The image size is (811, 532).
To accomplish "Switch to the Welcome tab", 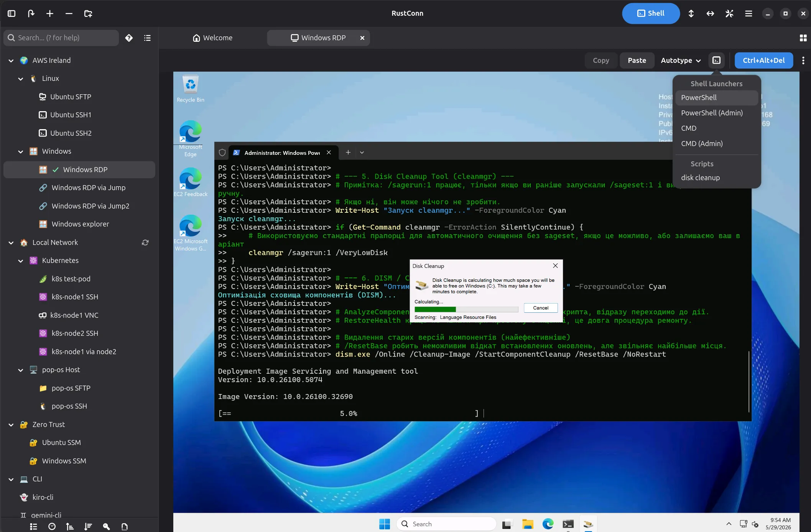I will (x=213, y=38).
